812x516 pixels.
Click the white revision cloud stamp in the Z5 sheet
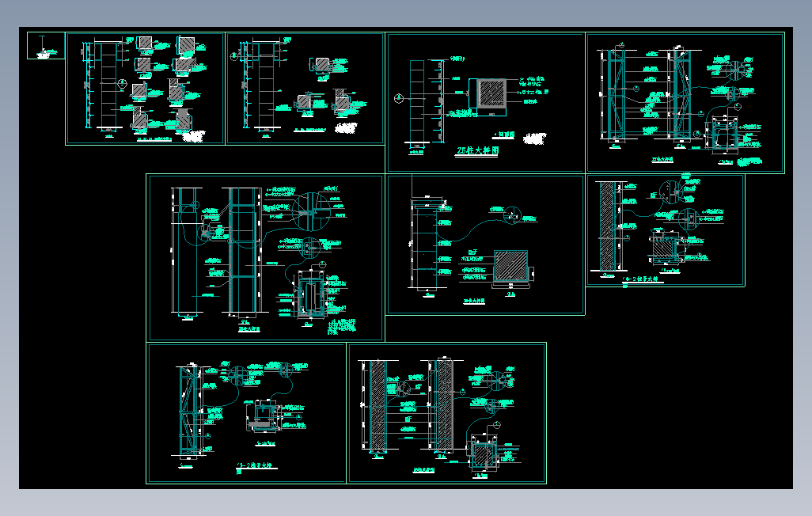pyautogui.click(x=534, y=138)
